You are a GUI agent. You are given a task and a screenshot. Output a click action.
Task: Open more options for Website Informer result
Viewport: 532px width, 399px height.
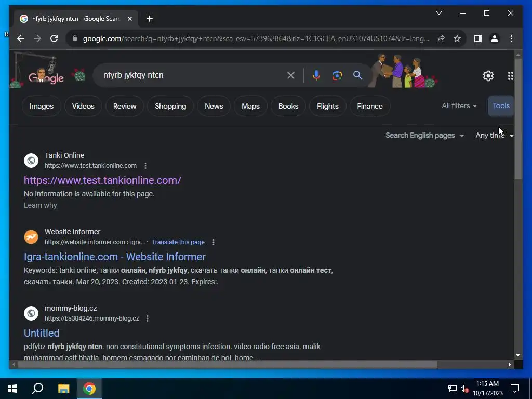[213, 242]
